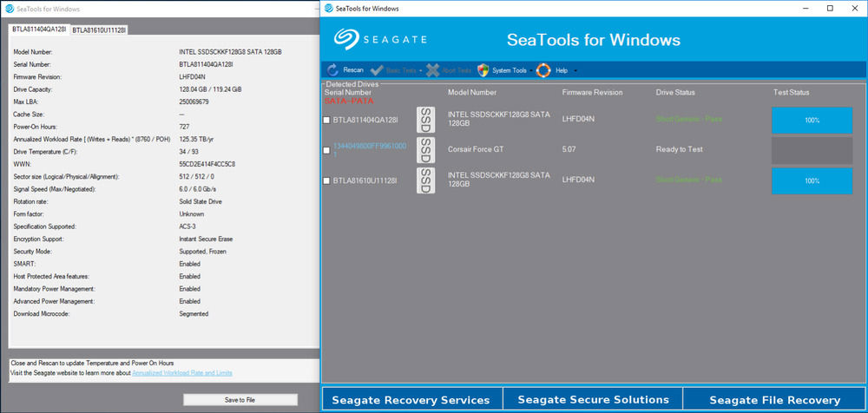Viewport: 868px width, 413px height.
Task: Click the 100% progress bar for BTLA811404QA128I
Action: [x=812, y=120]
